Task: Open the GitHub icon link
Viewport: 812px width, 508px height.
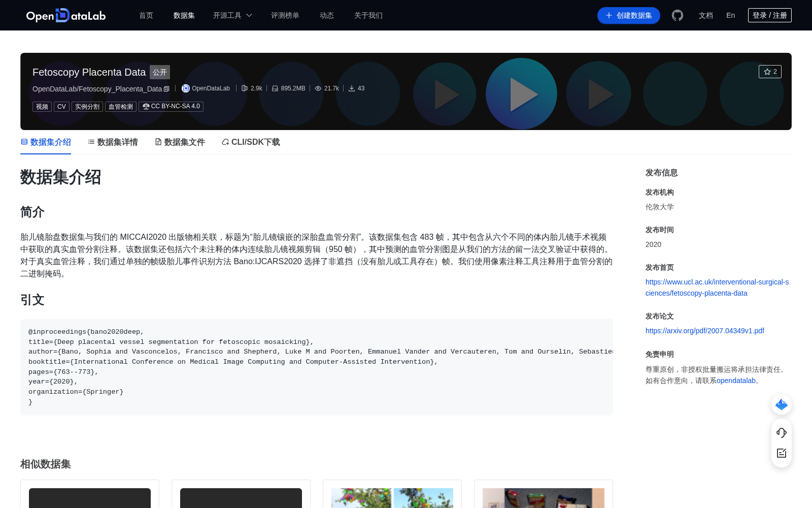Action: tap(678, 15)
